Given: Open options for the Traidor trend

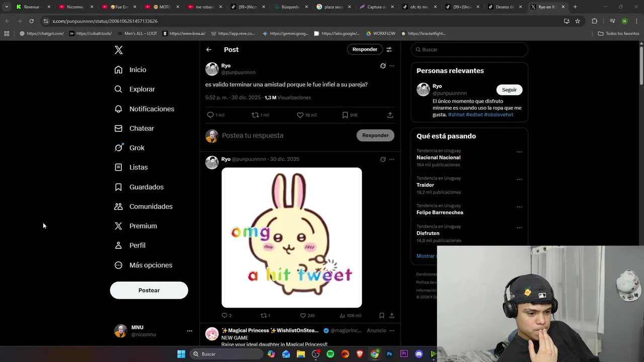Looking at the screenshot, I should (519, 179).
